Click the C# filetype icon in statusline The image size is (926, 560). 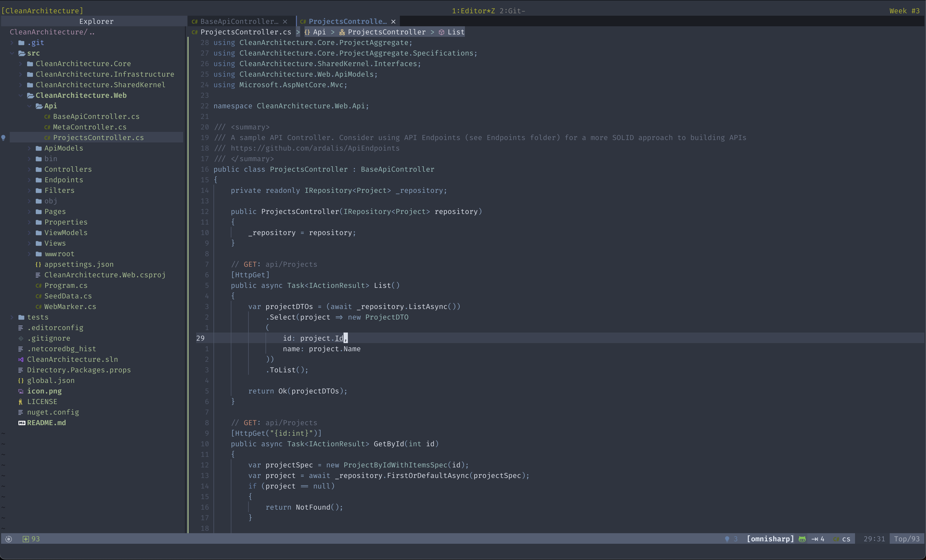(836, 539)
